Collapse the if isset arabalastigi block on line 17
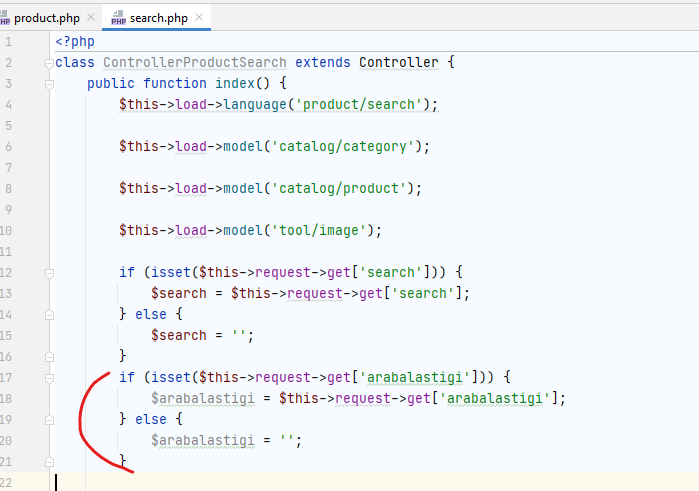699x491 pixels. [49, 378]
